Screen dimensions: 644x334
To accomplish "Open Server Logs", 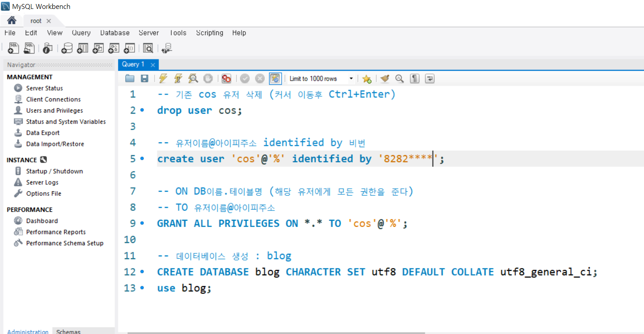I will pos(42,182).
